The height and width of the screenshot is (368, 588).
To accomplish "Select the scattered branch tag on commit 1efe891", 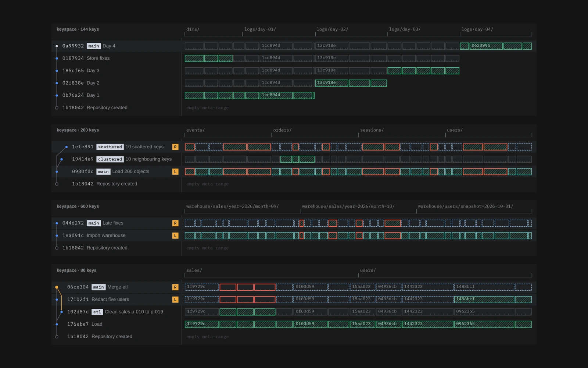I will tap(110, 147).
